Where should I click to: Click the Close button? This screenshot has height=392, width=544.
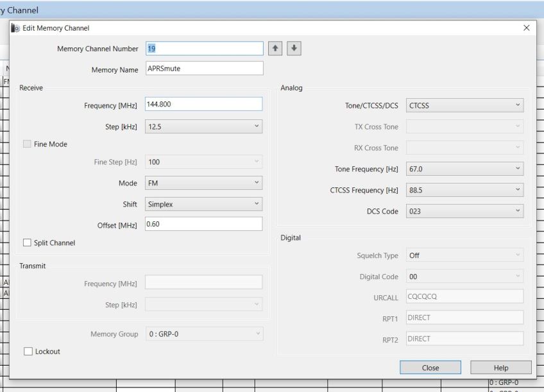coord(430,368)
